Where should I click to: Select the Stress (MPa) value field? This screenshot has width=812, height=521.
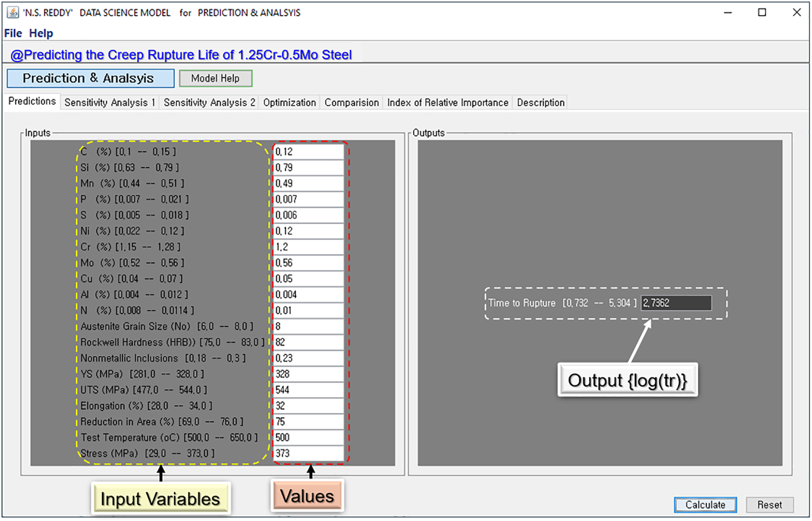(308, 453)
